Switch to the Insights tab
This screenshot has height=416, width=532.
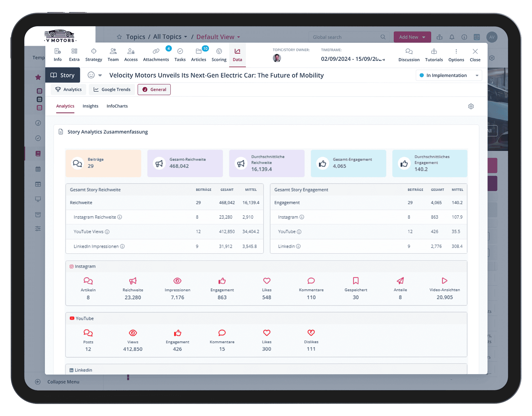(90, 106)
